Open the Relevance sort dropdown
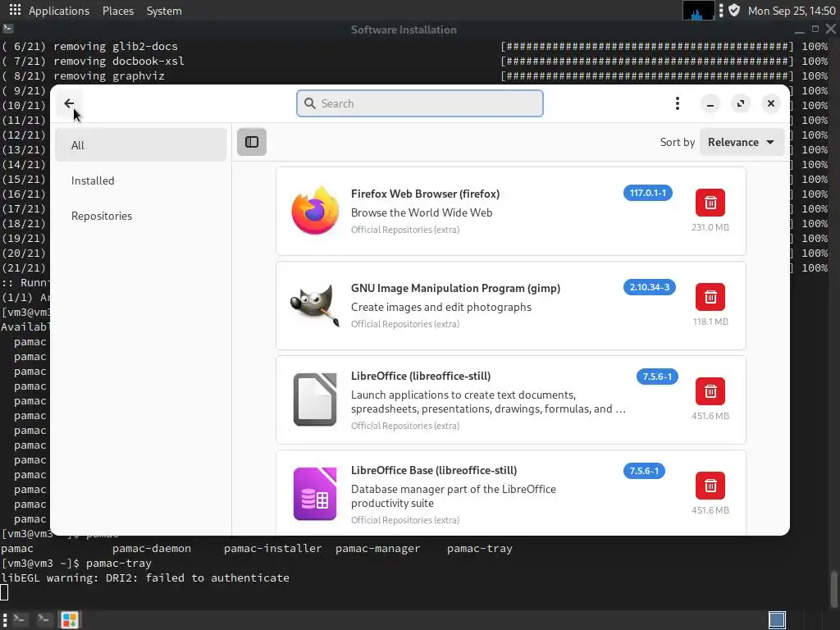 (x=742, y=142)
